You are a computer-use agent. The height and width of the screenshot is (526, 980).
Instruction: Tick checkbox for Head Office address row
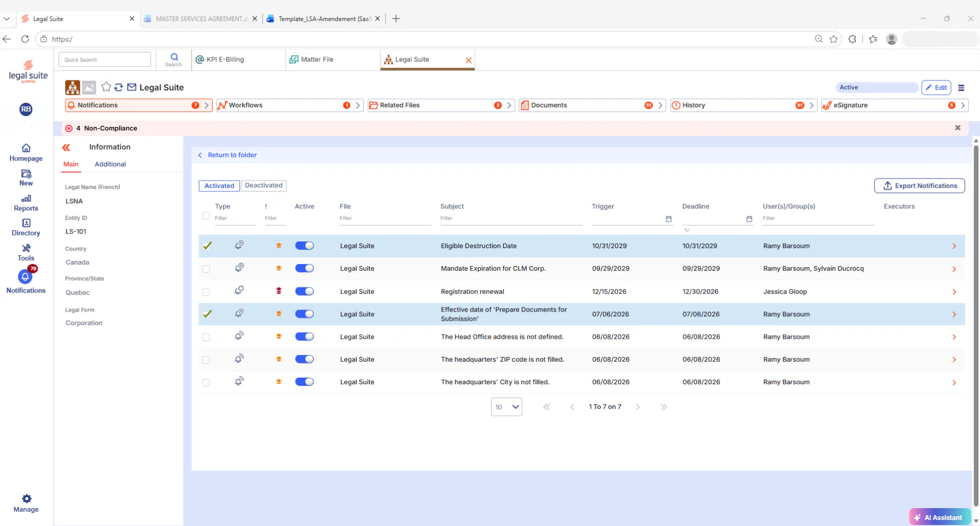click(206, 337)
